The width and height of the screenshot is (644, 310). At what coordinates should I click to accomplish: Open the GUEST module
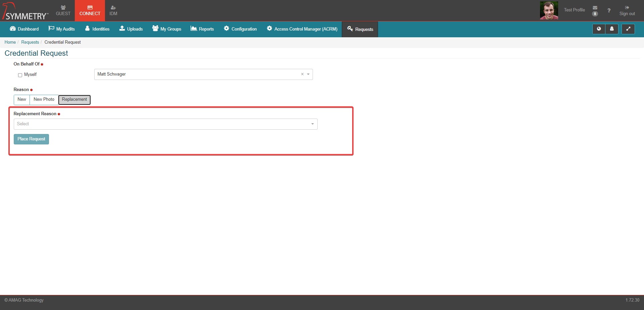[x=63, y=10]
